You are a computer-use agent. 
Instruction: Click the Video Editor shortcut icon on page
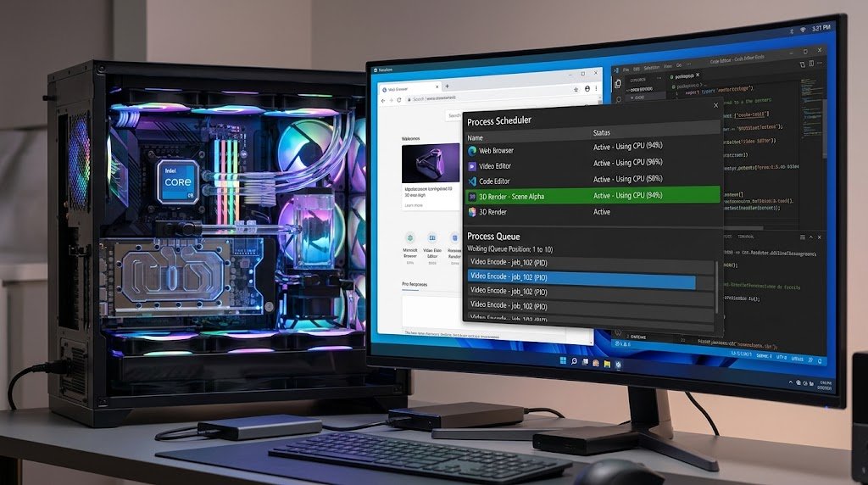432,237
